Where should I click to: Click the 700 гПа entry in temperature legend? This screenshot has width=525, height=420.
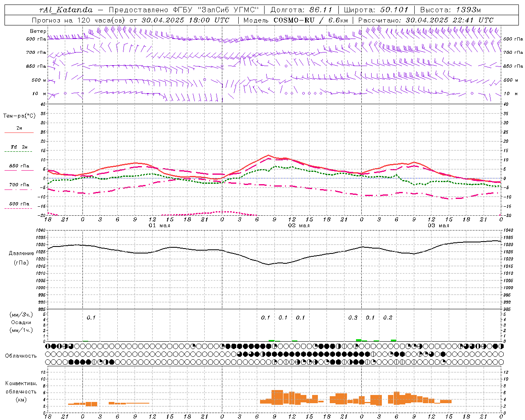coord(19,185)
